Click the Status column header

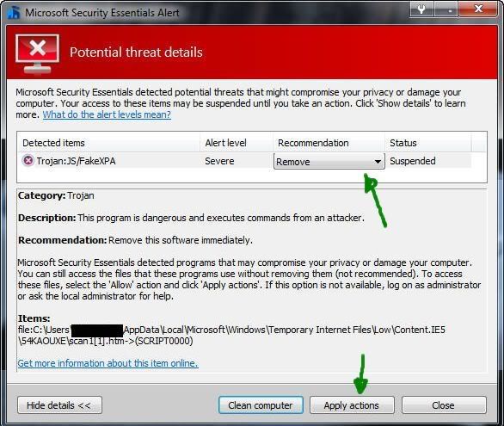point(427,143)
